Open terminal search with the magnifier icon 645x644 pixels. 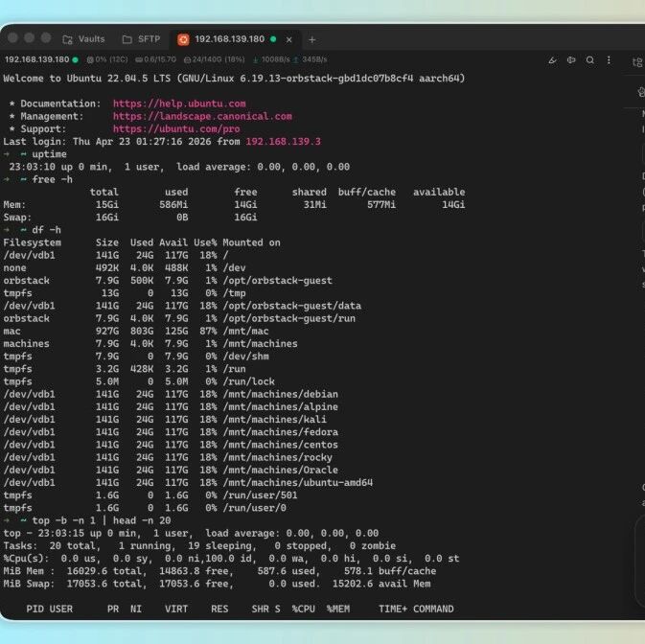click(589, 60)
